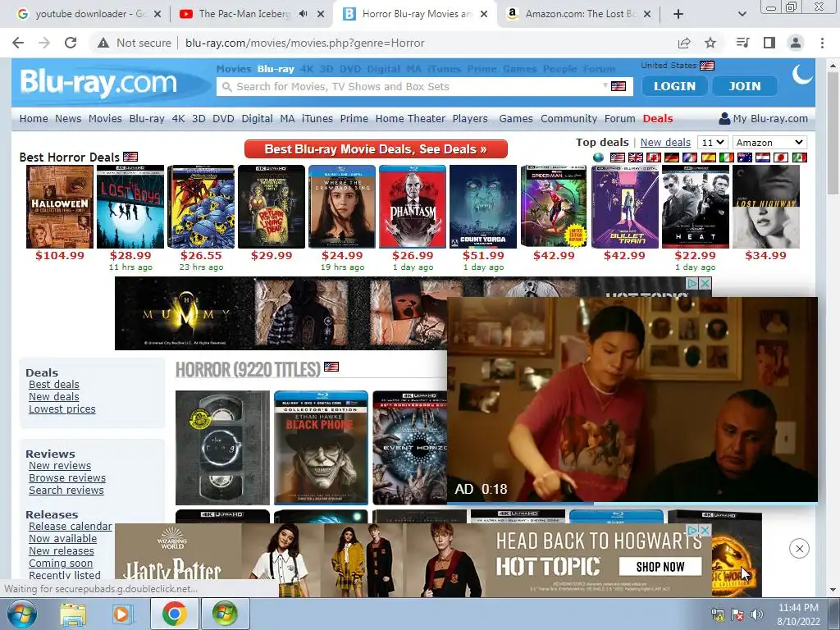
Task: Select the Japan flag
Action: 781,157
